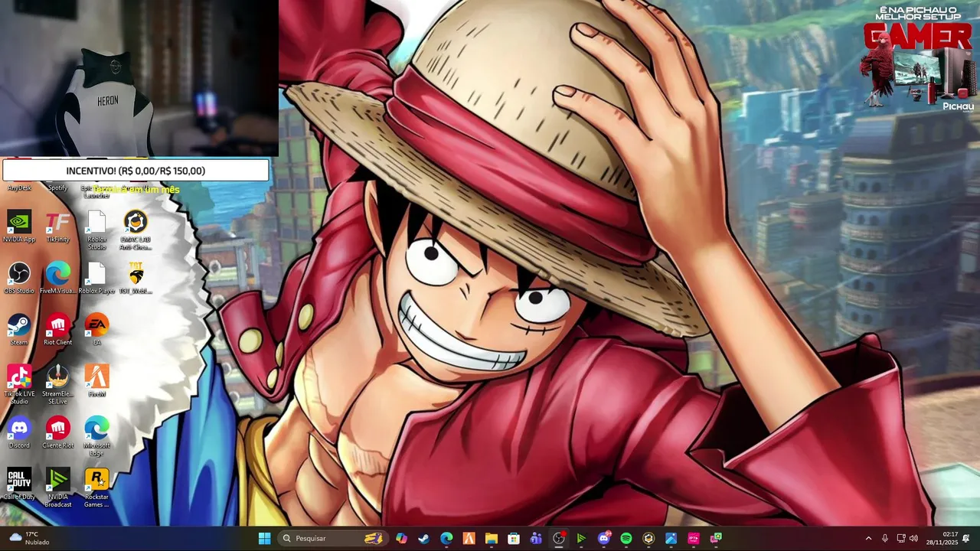Open Copilot from the taskbar
The width and height of the screenshot is (980, 551).
point(401,538)
